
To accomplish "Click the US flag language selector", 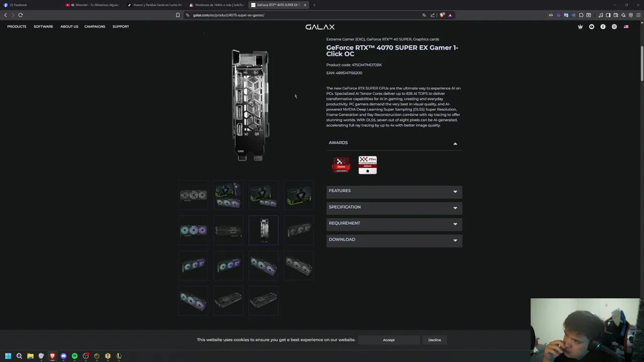I will pos(626,27).
